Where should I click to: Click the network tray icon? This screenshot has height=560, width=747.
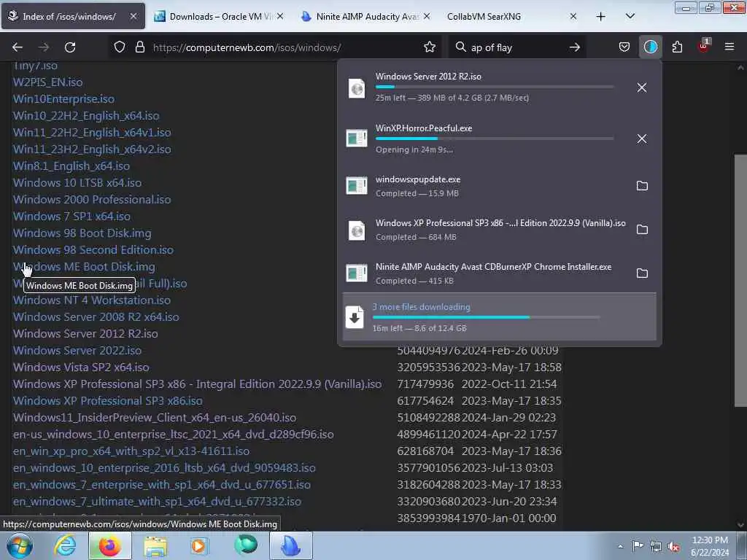(x=656, y=547)
